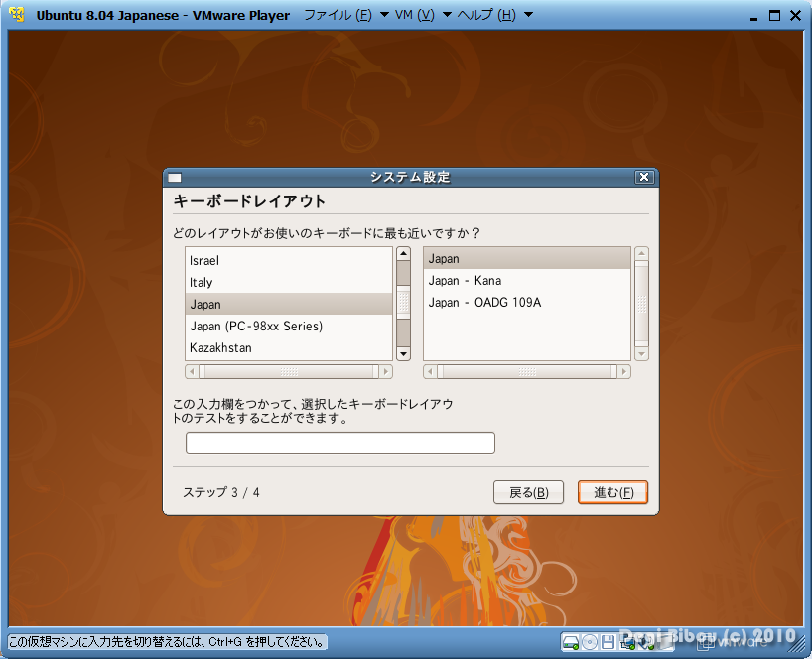Click up arrow of country list scrollbar

[x=403, y=254]
